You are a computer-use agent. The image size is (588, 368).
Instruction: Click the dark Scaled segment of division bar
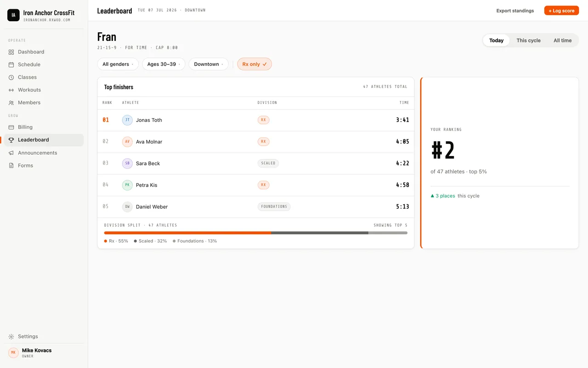pyautogui.click(x=320, y=233)
